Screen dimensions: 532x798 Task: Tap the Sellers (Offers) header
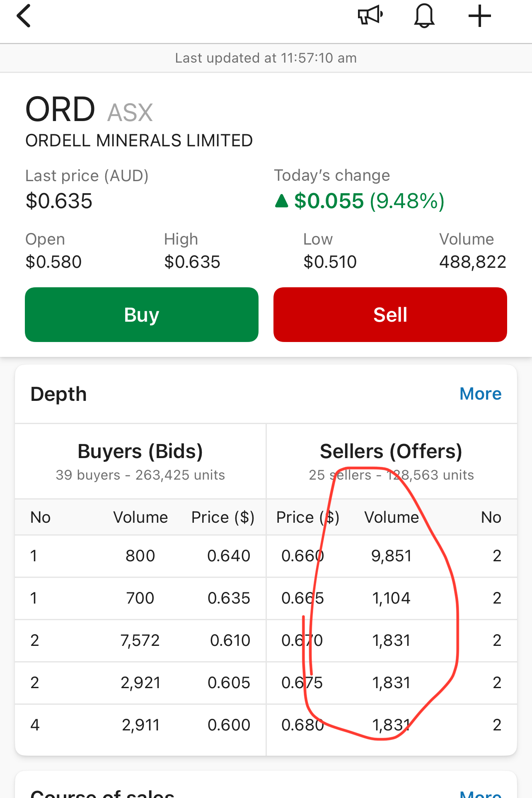[x=391, y=451]
